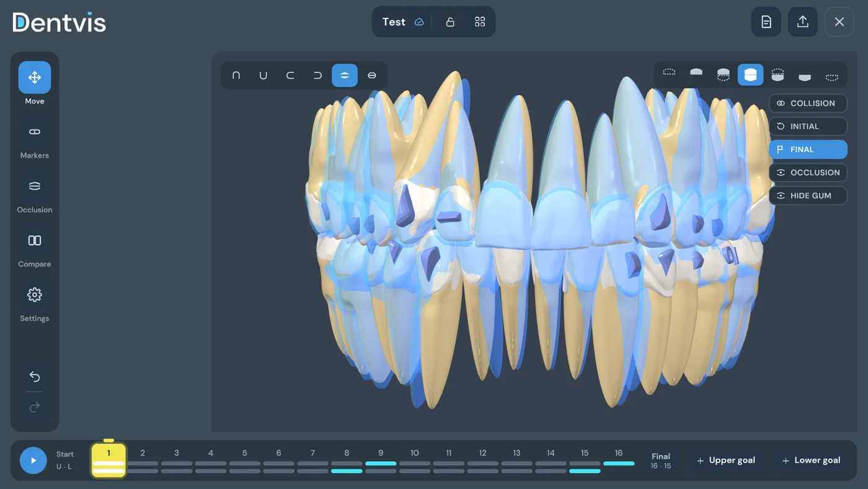The height and width of the screenshot is (489, 868).
Task: Open the grid layout icon
Action: tap(480, 22)
